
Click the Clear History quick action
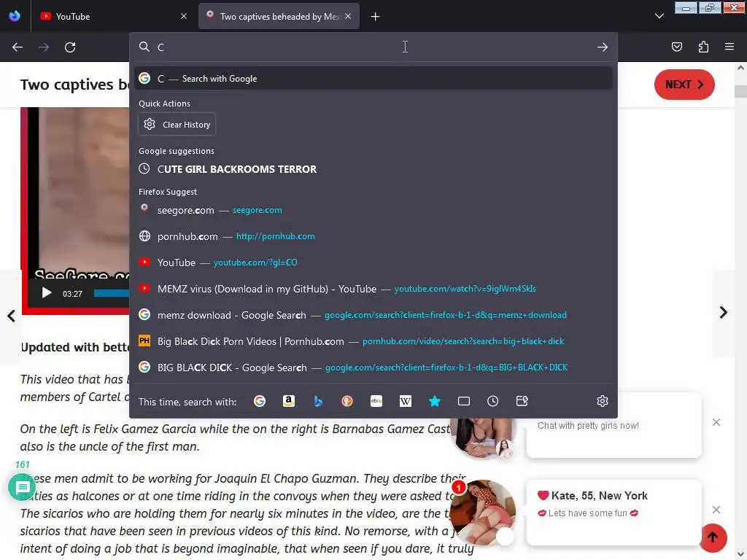pyautogui.click(x=177, y=124)
